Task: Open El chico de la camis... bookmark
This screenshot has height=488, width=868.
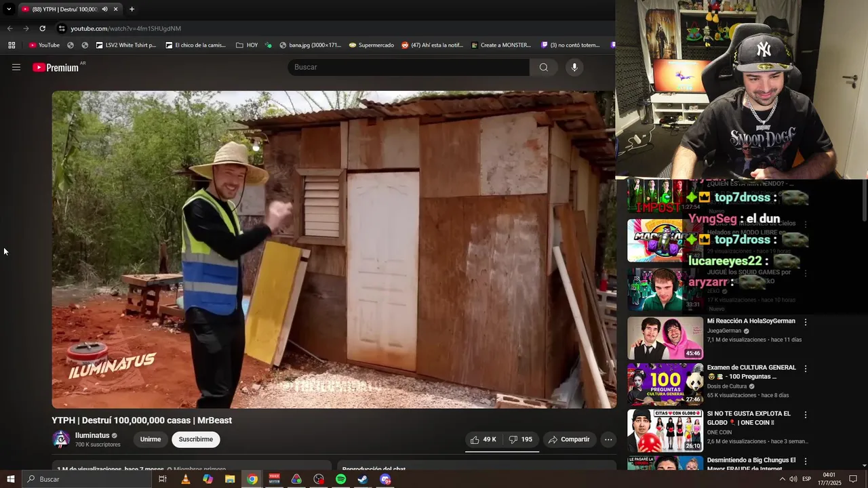Action: (x=195, y=45)
